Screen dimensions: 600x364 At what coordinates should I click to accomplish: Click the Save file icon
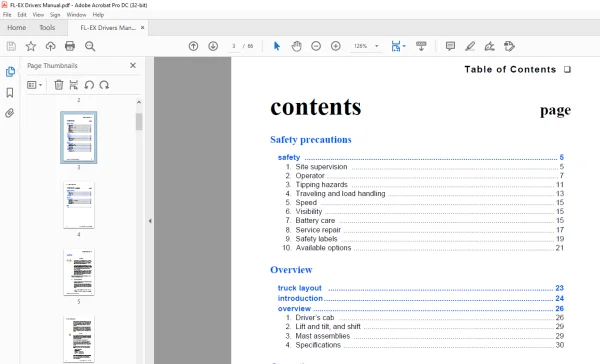11,46
